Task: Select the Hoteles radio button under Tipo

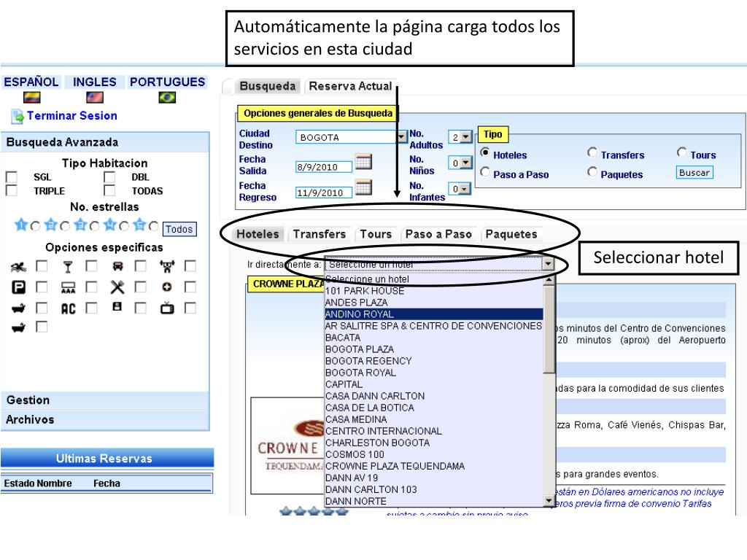Action: tap(485, 152)
